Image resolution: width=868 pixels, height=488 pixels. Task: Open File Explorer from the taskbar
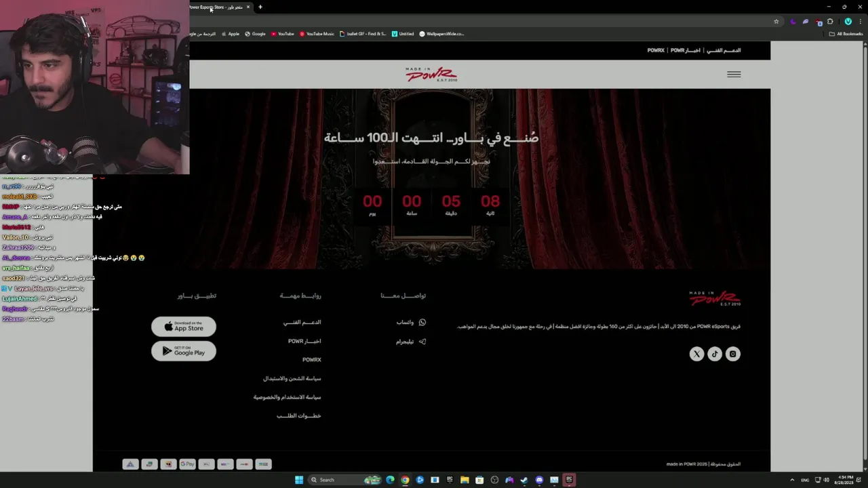[465, 480]
